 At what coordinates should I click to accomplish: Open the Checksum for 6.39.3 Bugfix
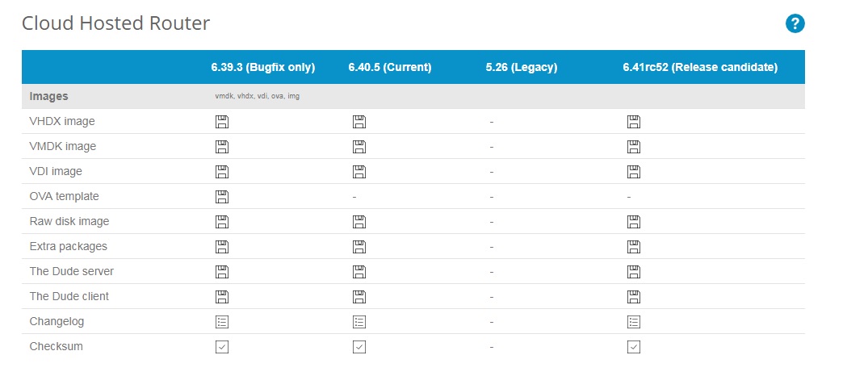click(x=221, y=347)
